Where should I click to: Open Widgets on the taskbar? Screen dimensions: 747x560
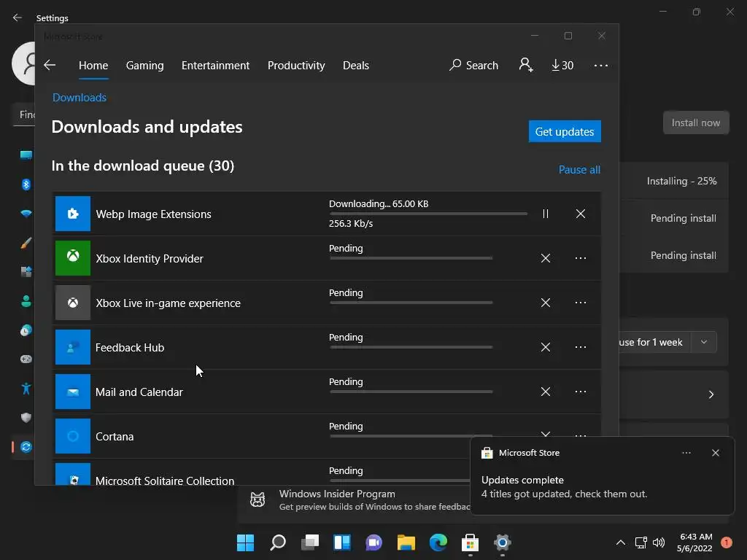[x=342, y=542]
